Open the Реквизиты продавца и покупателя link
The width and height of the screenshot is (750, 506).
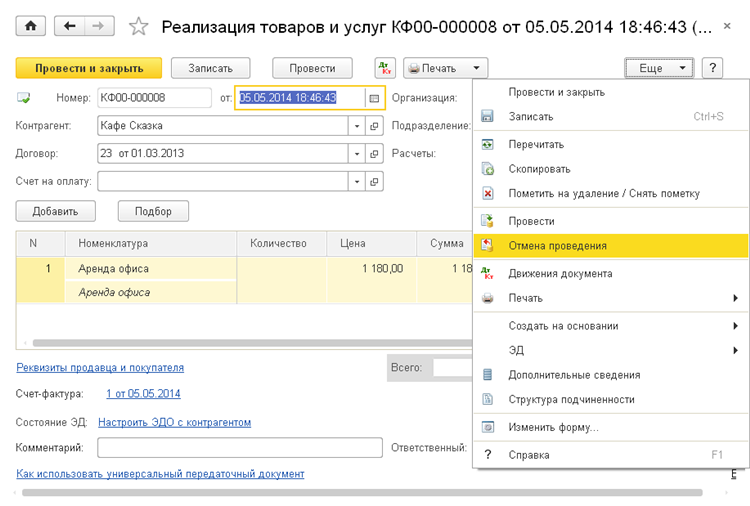tap(100, 367)
